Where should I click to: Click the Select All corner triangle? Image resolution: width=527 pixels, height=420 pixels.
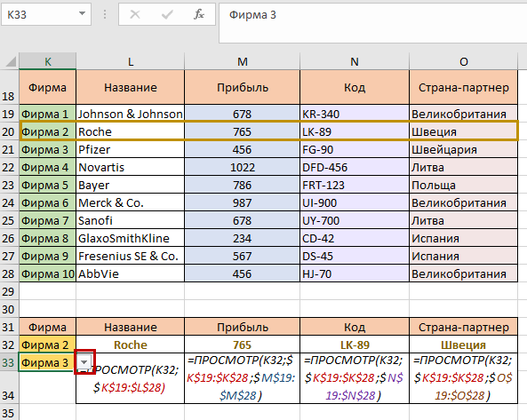(x=10, y=61)
